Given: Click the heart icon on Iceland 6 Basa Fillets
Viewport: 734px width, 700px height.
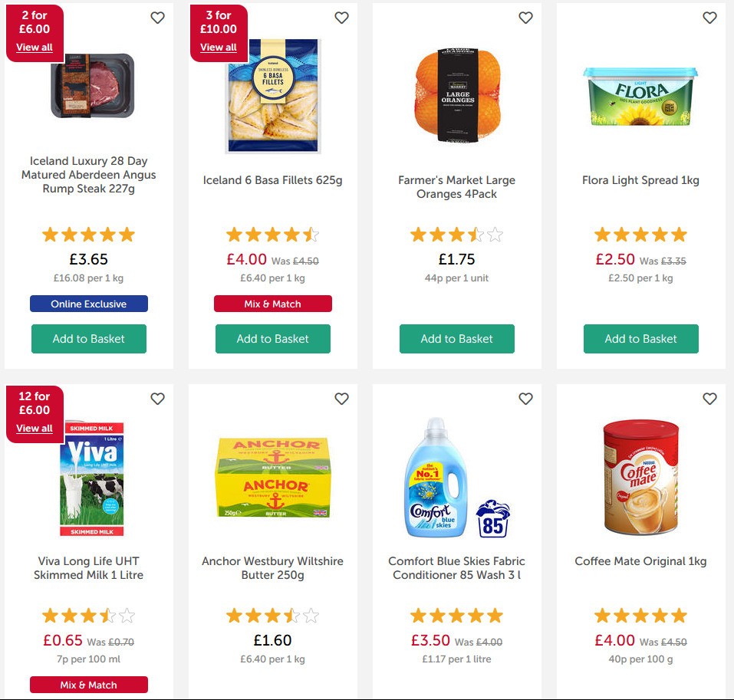Looking at the screenshot, I should pos(341,17).
